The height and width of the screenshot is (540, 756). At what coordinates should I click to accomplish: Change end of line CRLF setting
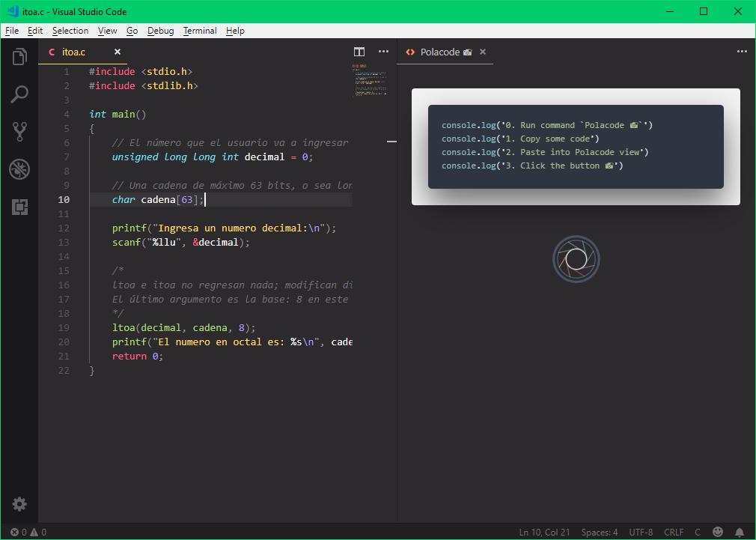click(674, 533)
